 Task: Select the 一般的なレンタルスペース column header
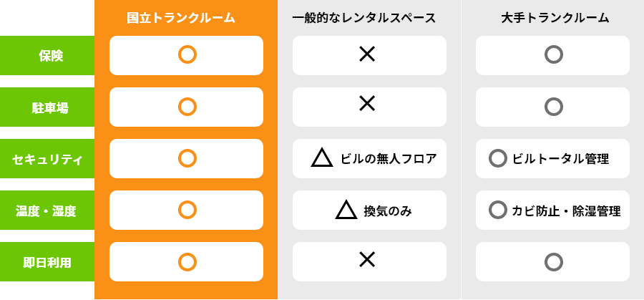point(364,18)
